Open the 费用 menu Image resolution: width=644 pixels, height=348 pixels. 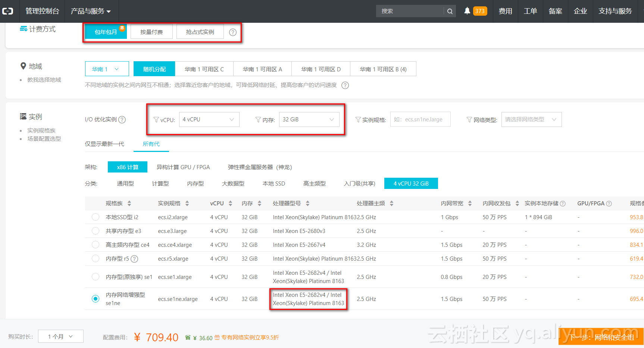(x=505, y=11)
